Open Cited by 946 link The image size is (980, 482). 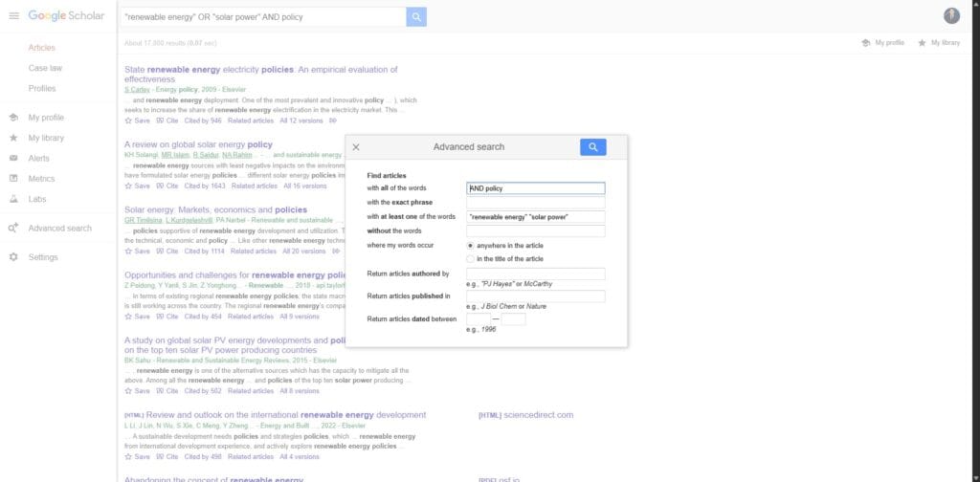(203, 120)
